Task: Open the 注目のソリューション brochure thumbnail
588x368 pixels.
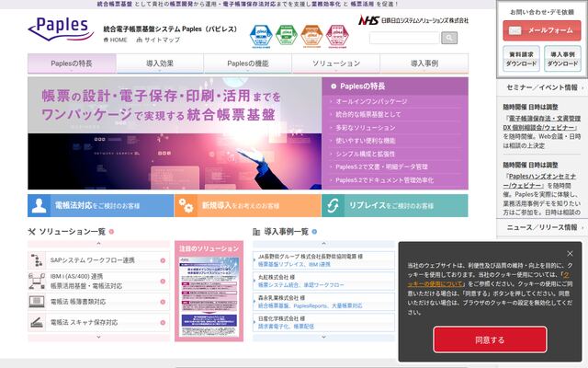Action: point(209,296)
